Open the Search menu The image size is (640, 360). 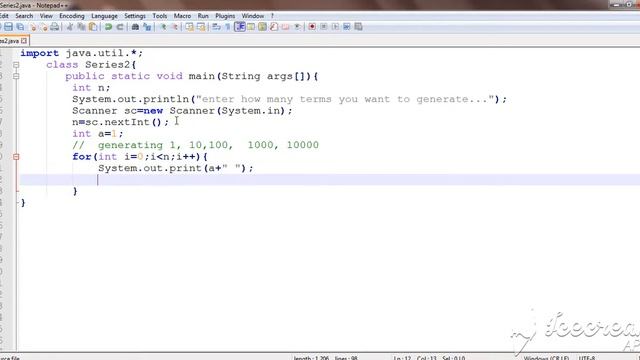(24, 16)
